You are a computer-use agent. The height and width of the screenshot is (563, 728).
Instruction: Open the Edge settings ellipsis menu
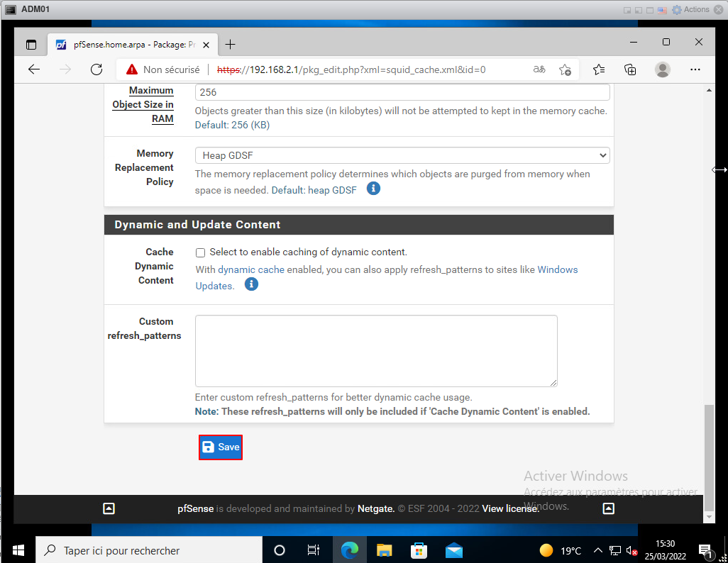point(695,69)
